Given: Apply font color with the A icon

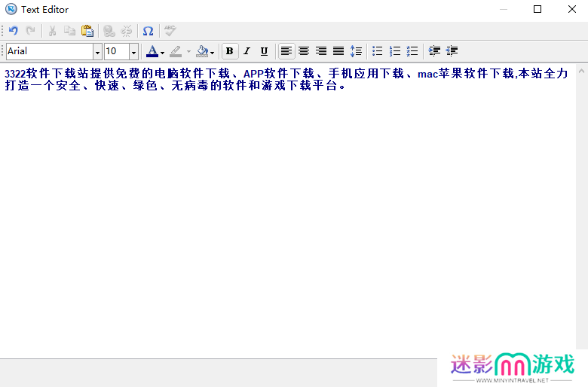Looking at the screenshot, I should click(152, 51).
